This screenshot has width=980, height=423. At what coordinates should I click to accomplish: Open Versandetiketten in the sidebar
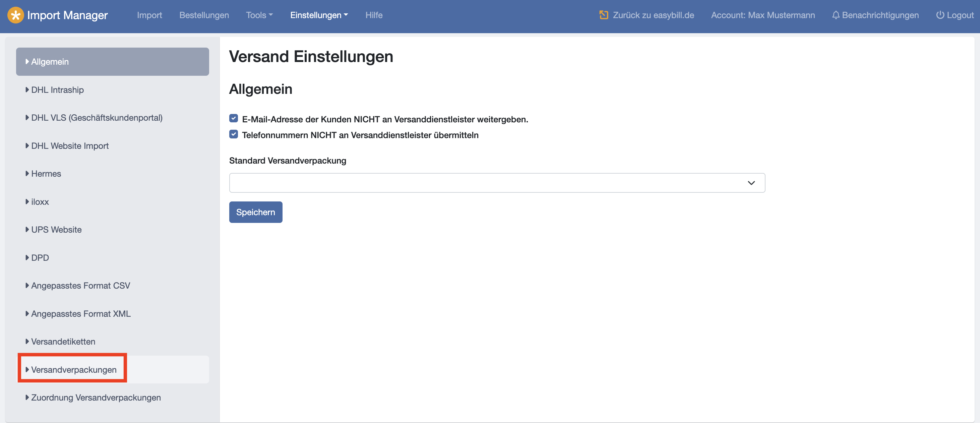[113, 341]
